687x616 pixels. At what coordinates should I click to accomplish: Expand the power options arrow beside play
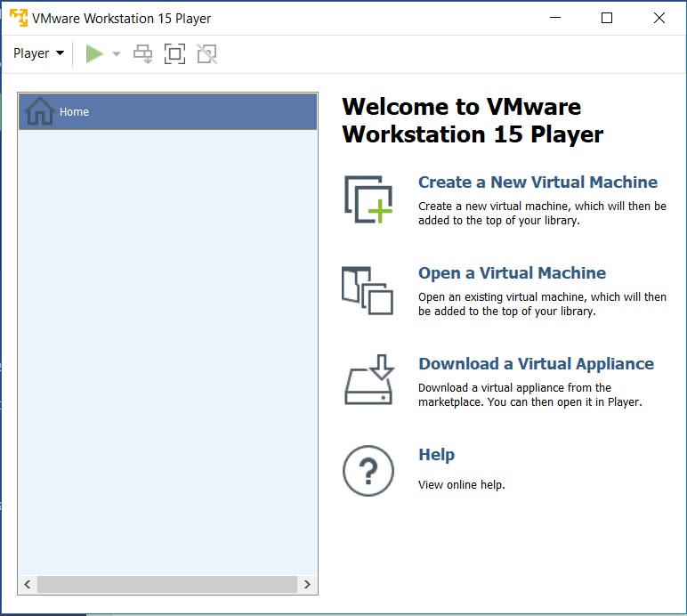[x=117, y=54]
